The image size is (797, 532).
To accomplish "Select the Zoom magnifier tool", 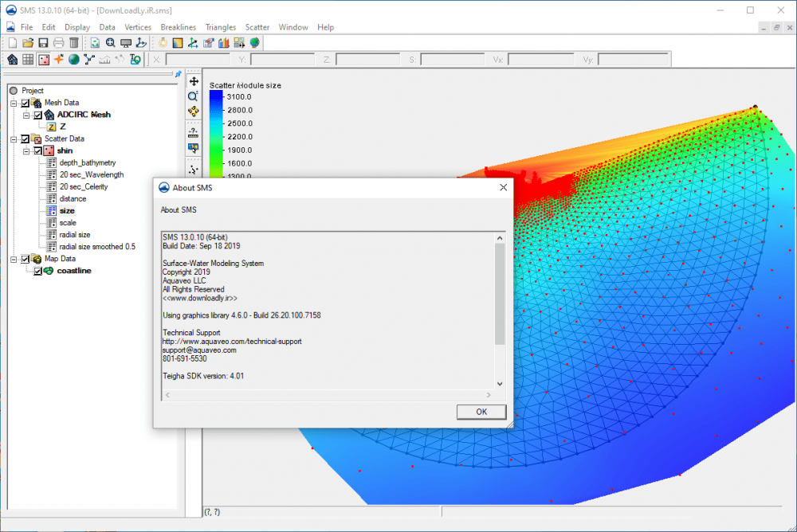I will point(194,96).
